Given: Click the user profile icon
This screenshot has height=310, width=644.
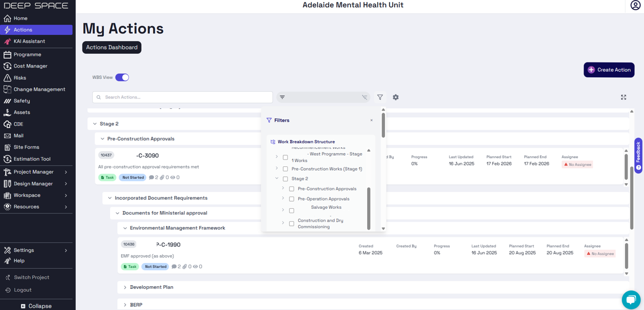Looking at the screenshot, I should tap(635, 5).
